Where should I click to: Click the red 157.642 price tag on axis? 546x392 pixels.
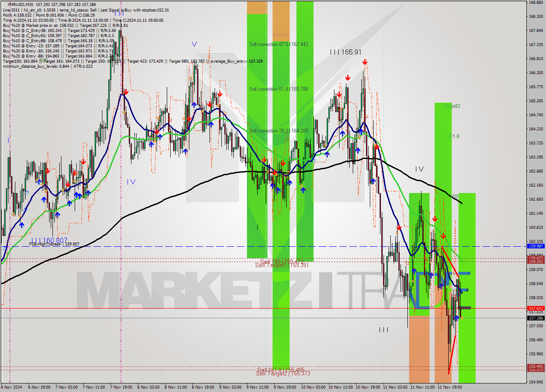(536, 308)
